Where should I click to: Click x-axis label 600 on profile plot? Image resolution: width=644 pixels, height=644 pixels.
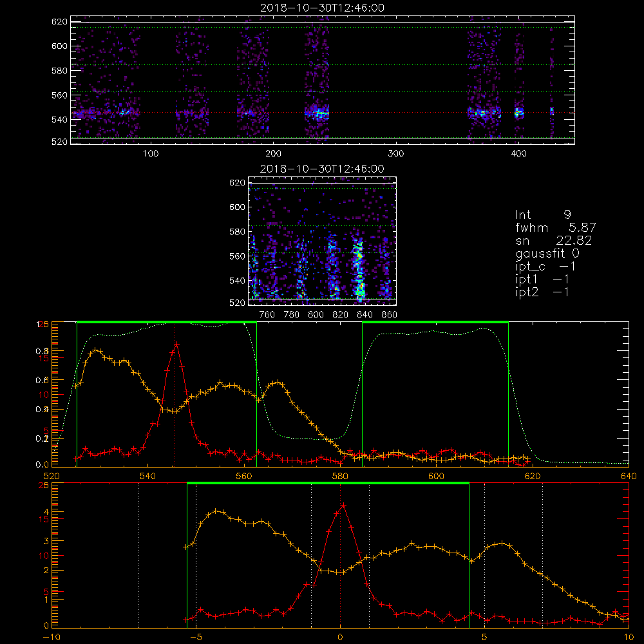436,476
